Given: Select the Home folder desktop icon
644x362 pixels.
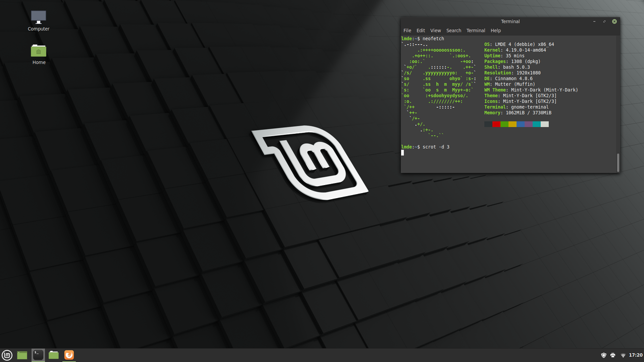Looking at the screenshot, I should (x=39, y=54).
